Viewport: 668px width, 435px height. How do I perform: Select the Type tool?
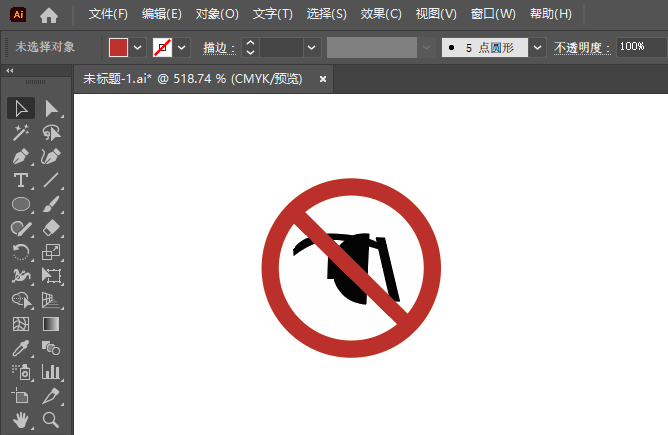pyautogui.click(x=21, y=180)
